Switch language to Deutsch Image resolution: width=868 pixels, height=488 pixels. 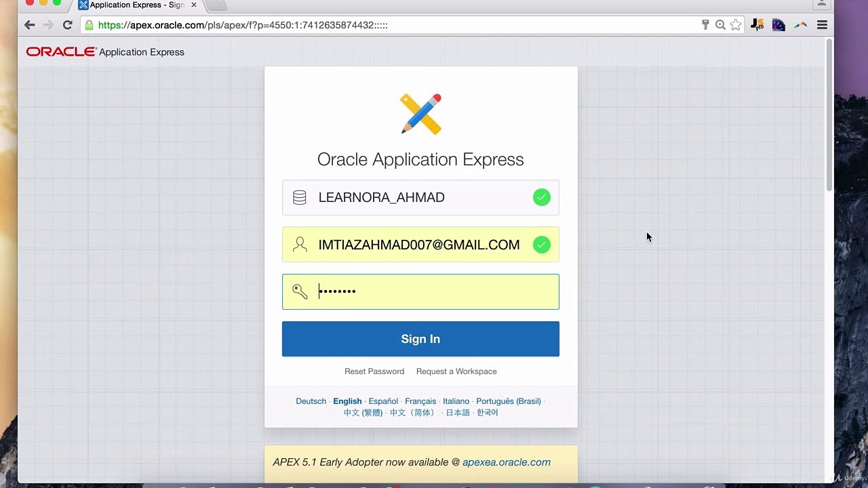(311, 401)
